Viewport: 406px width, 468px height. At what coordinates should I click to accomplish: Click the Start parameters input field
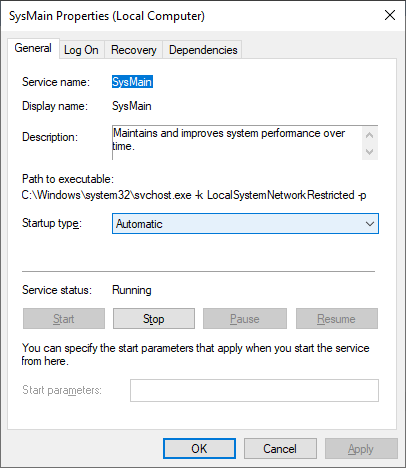coord(254,390)
